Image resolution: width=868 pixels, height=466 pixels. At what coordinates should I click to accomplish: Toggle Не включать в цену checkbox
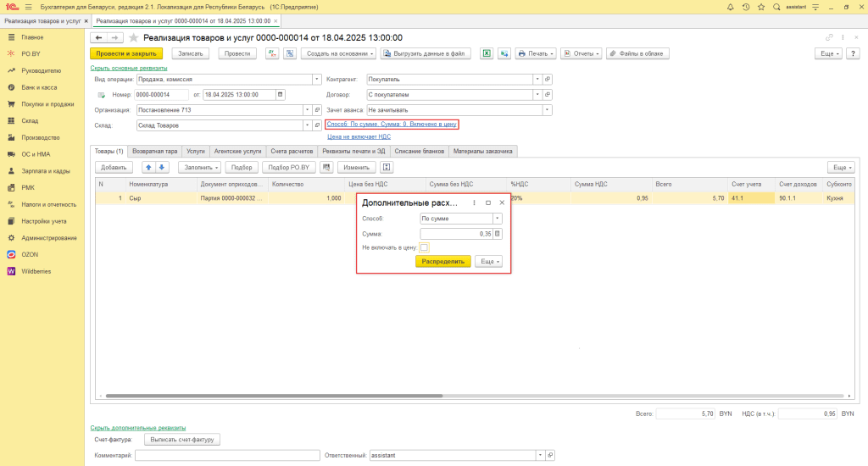(424, 247)
